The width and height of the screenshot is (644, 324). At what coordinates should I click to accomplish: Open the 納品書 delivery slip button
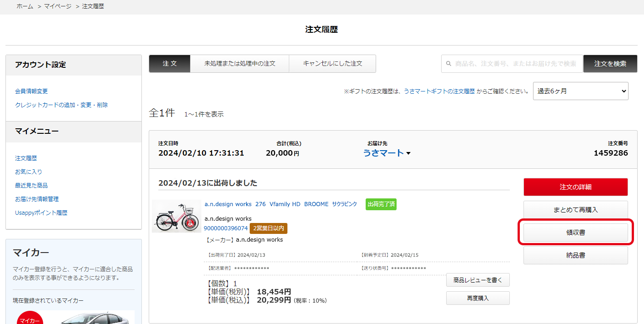tap(576, 255)
